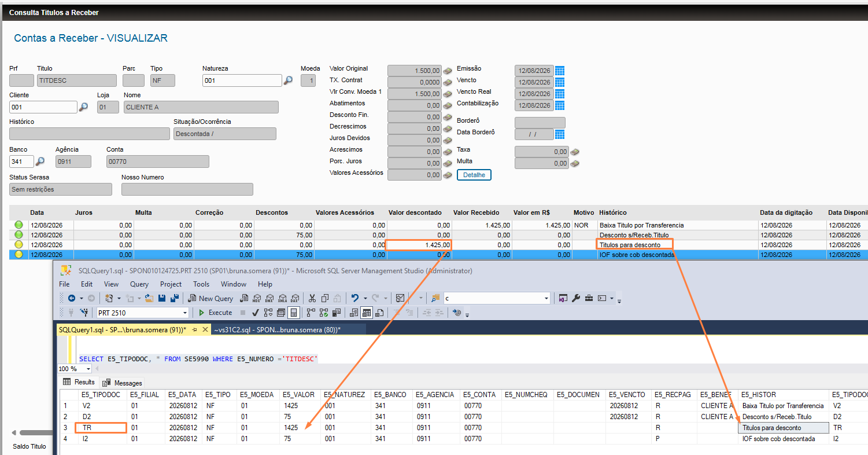Viewport: 868px width, 455px height.
Task: Open the Data Borderô calendar
Action: pyautogui.click(x=560, y=134)
